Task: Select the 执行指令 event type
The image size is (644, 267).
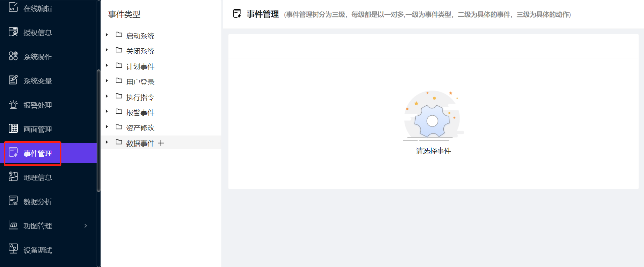Action: point(140,97)
